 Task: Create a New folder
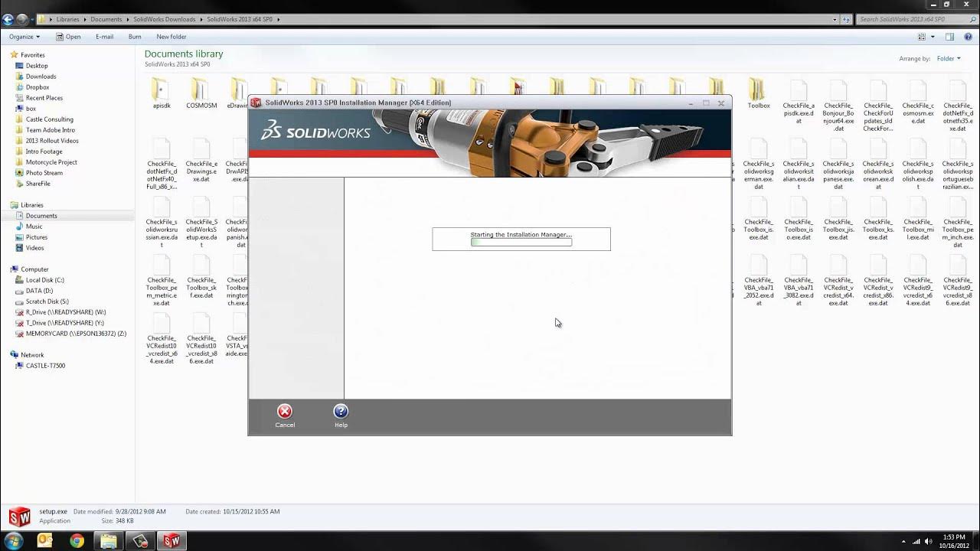click(x=171, y=37)
